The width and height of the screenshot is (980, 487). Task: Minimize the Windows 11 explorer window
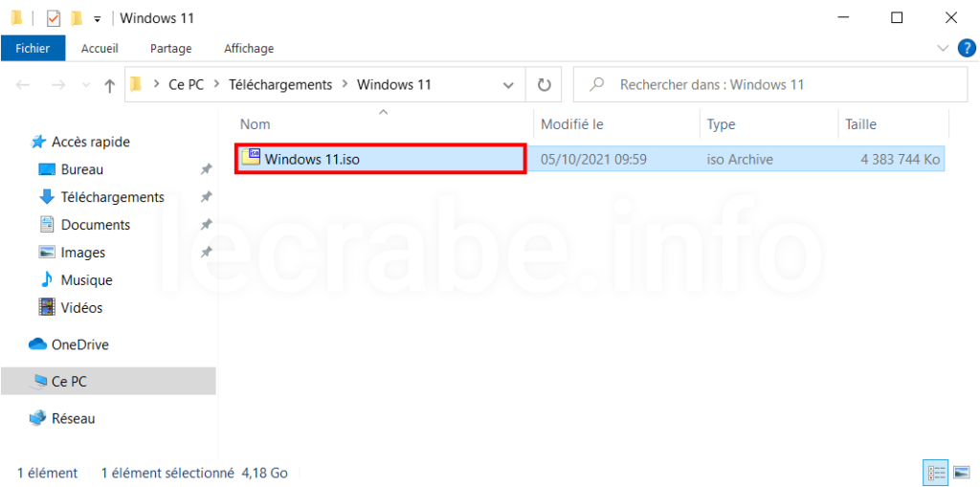coord(842,18)
